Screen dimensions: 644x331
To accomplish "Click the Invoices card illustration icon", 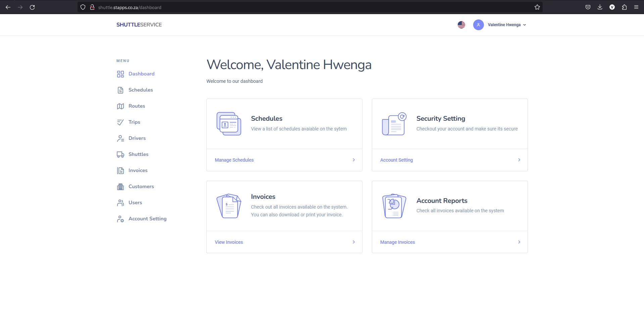I will pyautogui.click(x=229, y=206).
